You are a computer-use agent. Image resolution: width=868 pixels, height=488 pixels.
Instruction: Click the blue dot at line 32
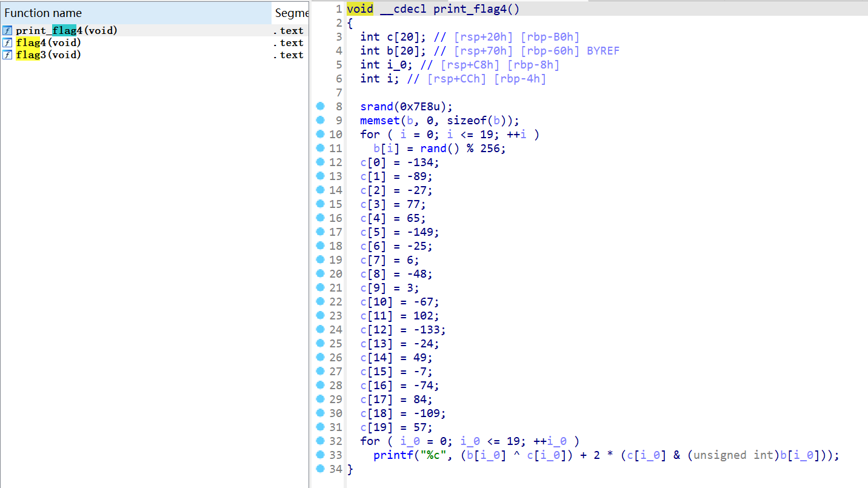(320, 441)
